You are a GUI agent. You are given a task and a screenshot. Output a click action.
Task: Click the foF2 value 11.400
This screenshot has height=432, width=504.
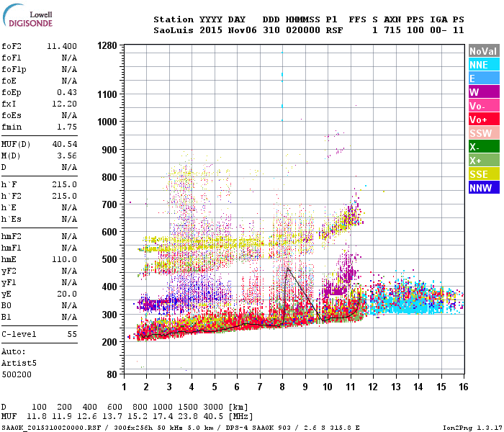click(62, 46)
